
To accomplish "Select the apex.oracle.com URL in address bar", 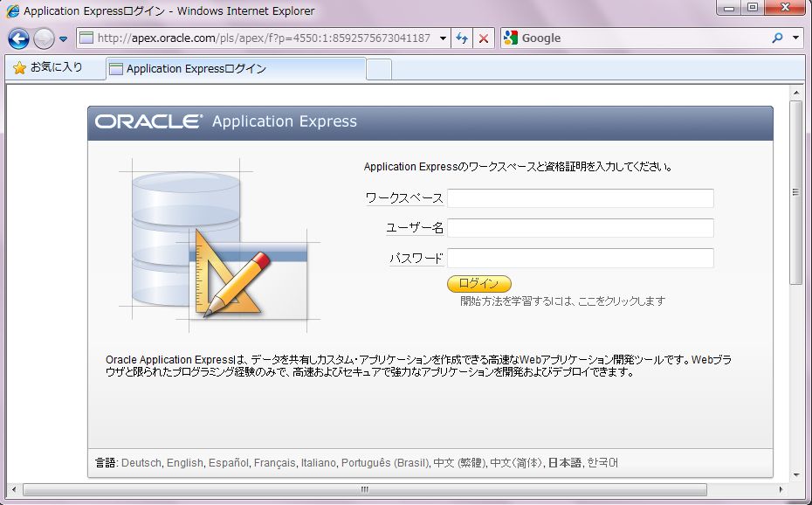I will 264,38.
